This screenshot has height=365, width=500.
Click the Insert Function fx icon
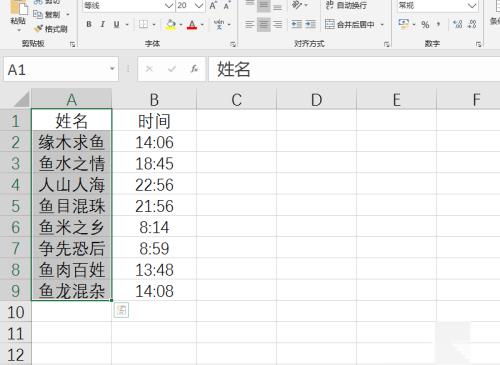pos(194,69)
